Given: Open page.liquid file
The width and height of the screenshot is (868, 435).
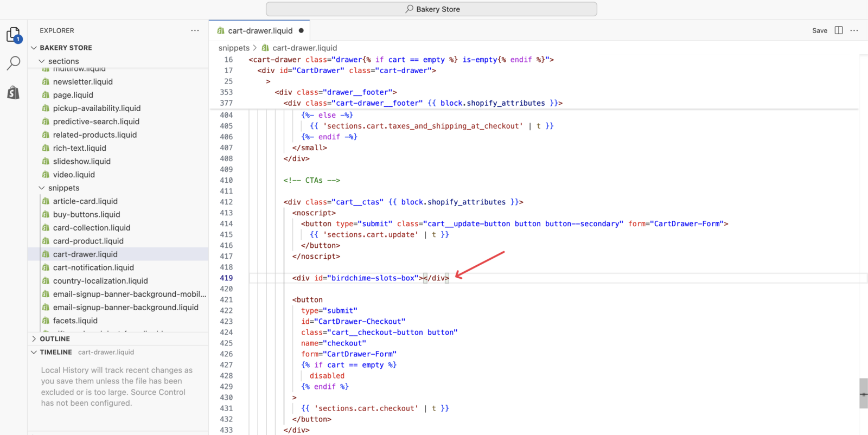Looking at the screenshot, I should pos(73,95).
